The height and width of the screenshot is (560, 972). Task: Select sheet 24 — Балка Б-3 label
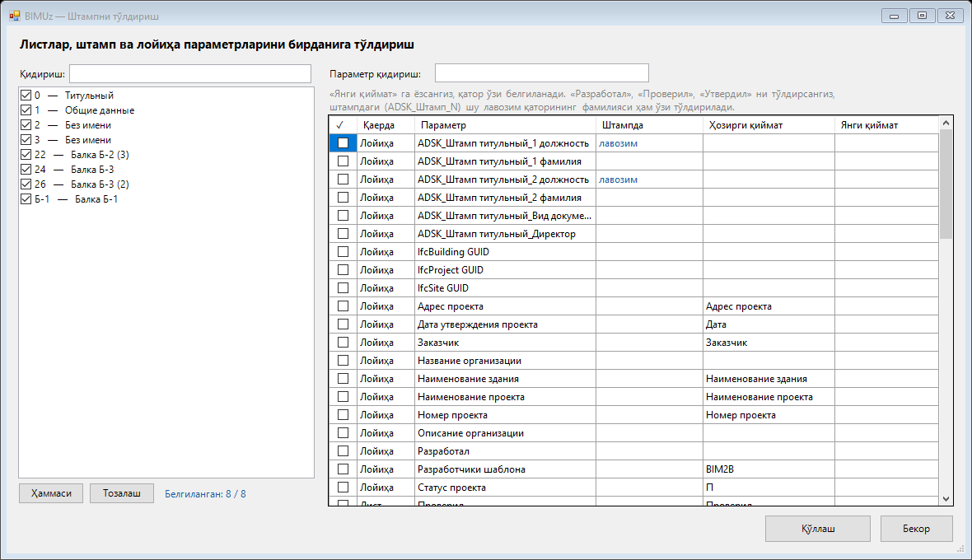[x=74, y=170]
